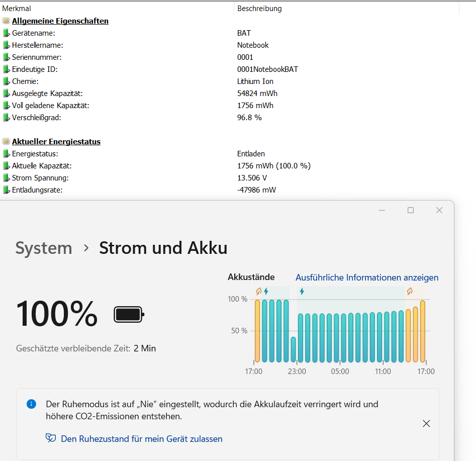Maximize the Strom und Akku settings window
Screen dimensions: 476x461
[x=411, y=210]
